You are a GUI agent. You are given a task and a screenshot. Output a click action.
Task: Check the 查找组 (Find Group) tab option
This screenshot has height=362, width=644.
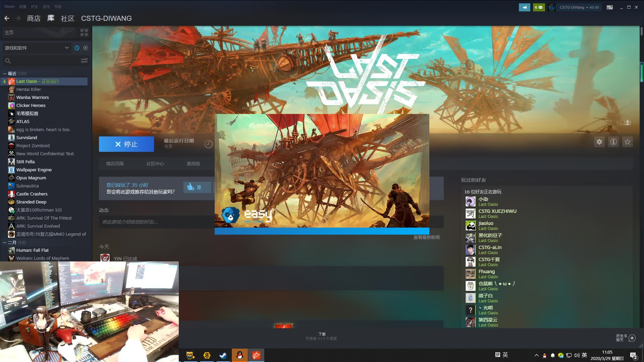[x=193, y=164]
